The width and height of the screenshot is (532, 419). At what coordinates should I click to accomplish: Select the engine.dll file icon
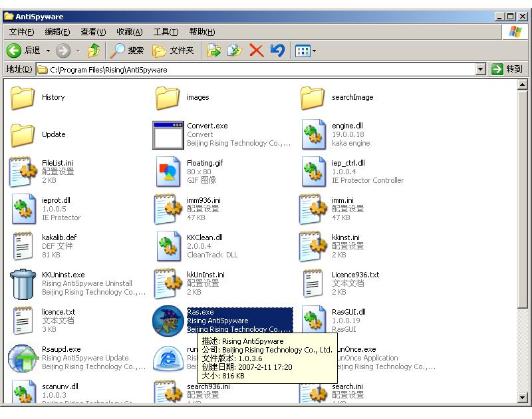(x=313, y=134)
